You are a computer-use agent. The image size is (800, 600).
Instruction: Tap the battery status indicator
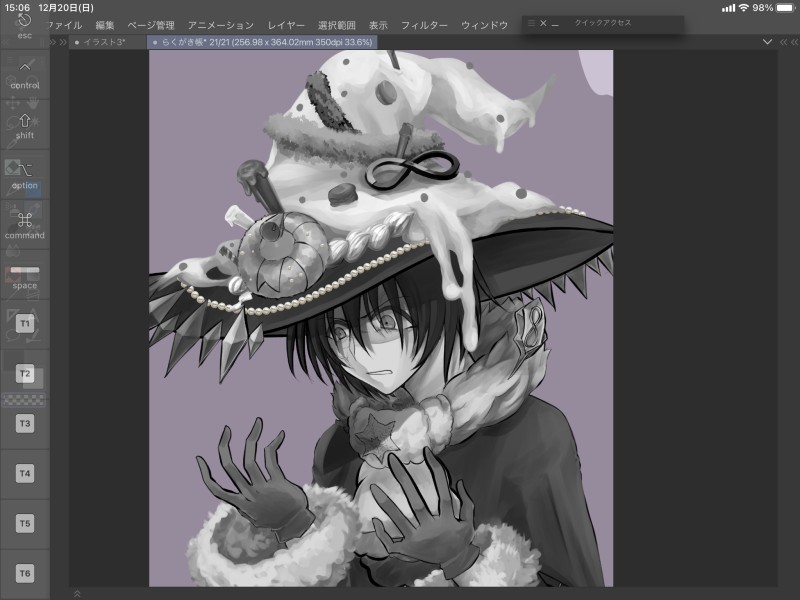click(x=786, y=8)
